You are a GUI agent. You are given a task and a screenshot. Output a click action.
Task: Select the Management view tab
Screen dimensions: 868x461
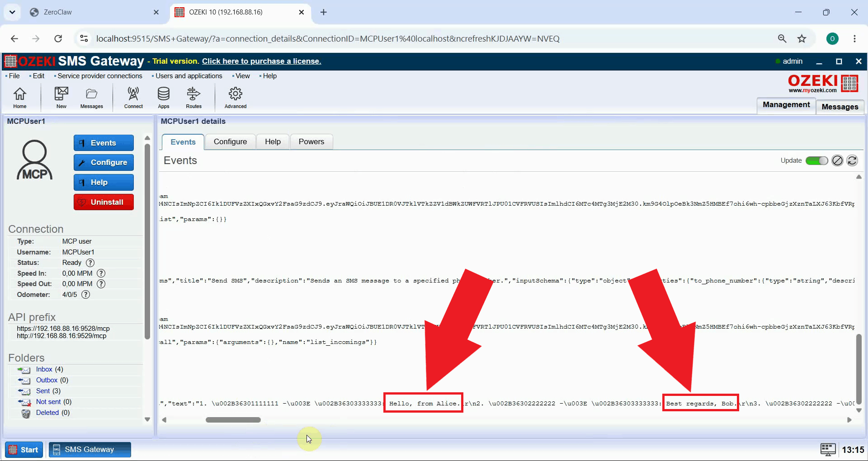(x=786, y=105)
